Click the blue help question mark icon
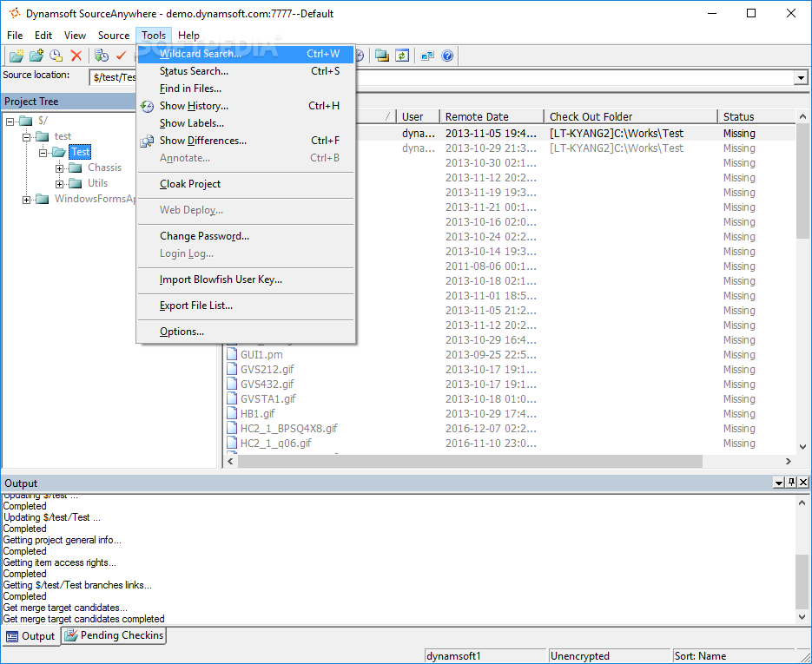The height and width of the screenshot is (664, 812). (447, 56)
